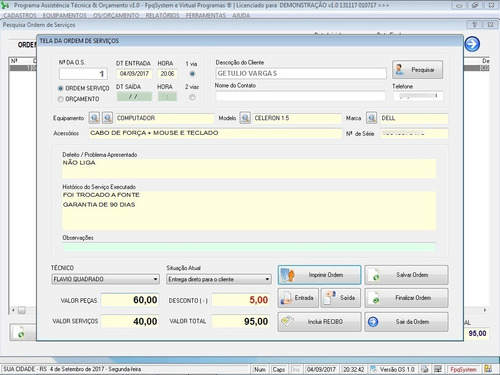Click the first Equipamento search icon
Screen dimensions: 500x375
(x=94, y=118)
